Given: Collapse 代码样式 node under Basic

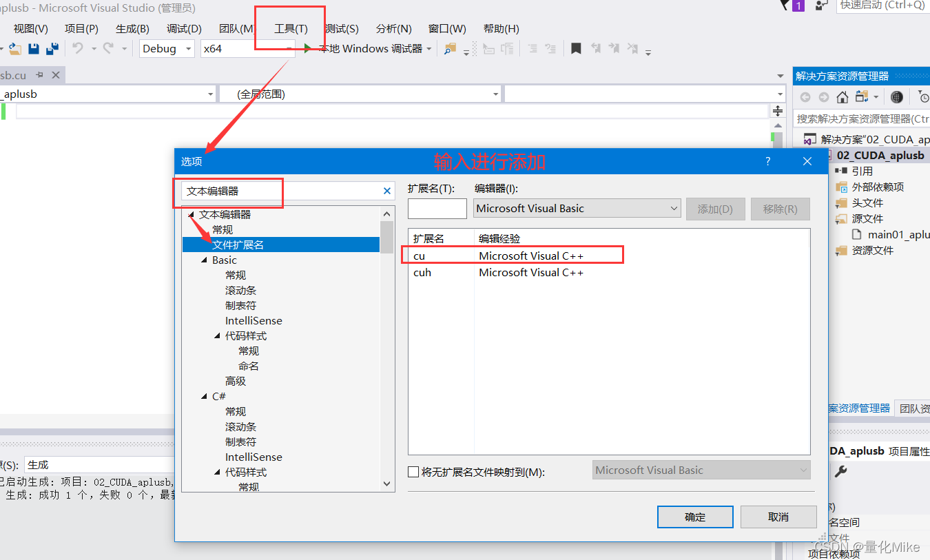Looking at the screenshot, I should (x=218, y=336).
